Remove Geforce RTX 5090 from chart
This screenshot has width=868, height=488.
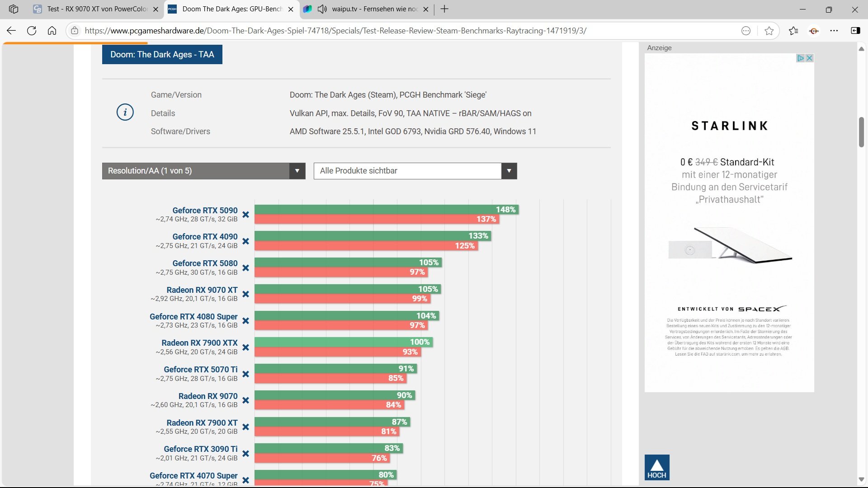click(245, 215)
